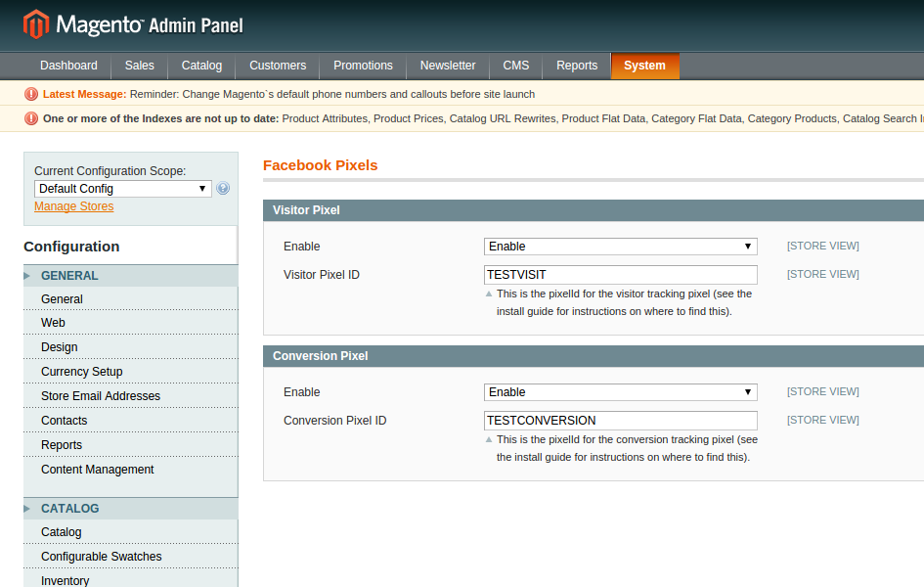This screenshot has width=924, height=587.
Task: Open the Newsletter menu
Action: tap(448, 66)
